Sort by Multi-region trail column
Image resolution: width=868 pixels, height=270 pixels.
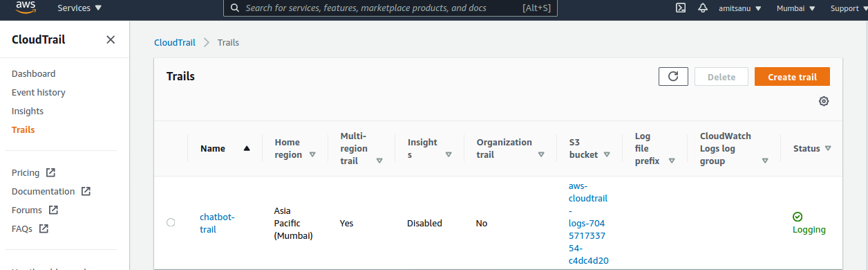pos(379,161)
